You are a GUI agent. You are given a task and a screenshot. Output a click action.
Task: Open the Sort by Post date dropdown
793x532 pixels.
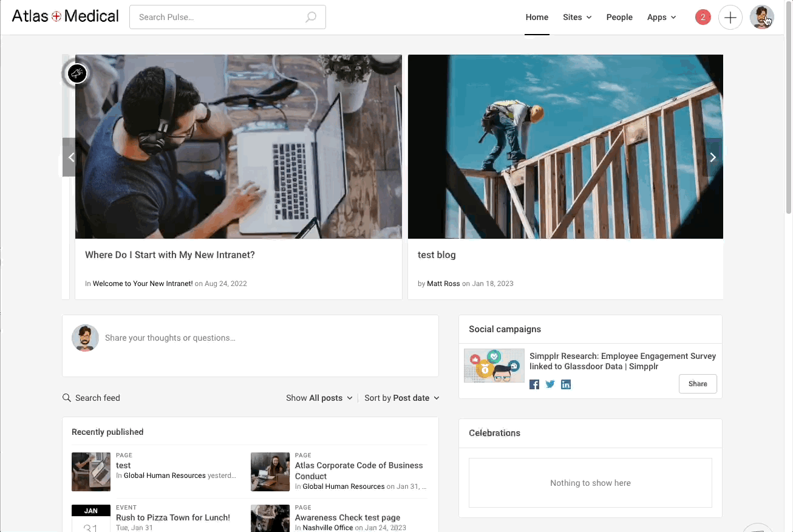pos(401,398)
